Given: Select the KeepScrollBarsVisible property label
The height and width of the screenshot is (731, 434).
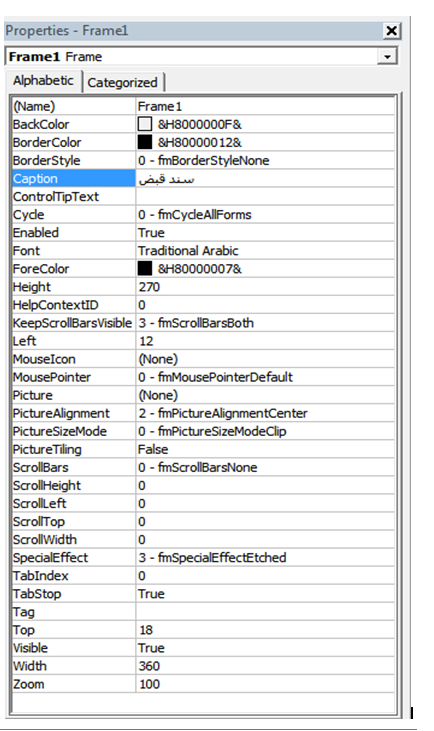Looking at the screenshot, I should click(72, 323).
